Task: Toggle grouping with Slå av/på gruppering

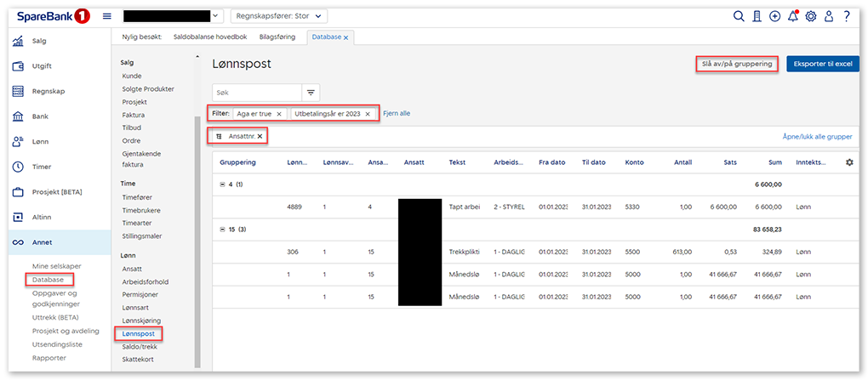Action: (736, 64)
